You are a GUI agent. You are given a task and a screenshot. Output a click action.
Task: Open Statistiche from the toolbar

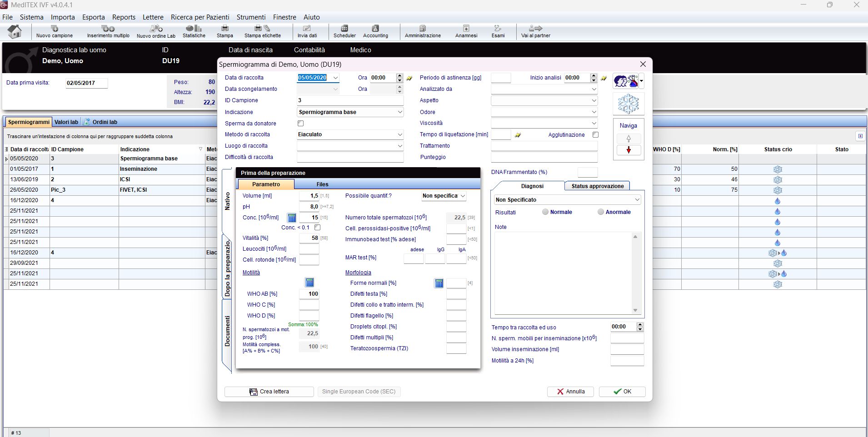(194, 31)
